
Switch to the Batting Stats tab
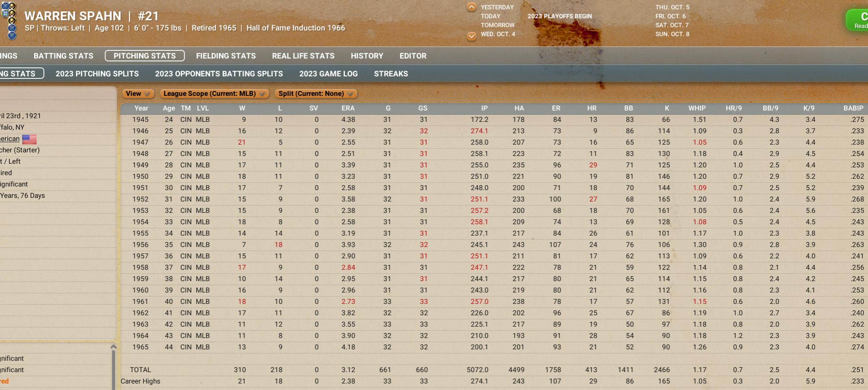(63, 56)
